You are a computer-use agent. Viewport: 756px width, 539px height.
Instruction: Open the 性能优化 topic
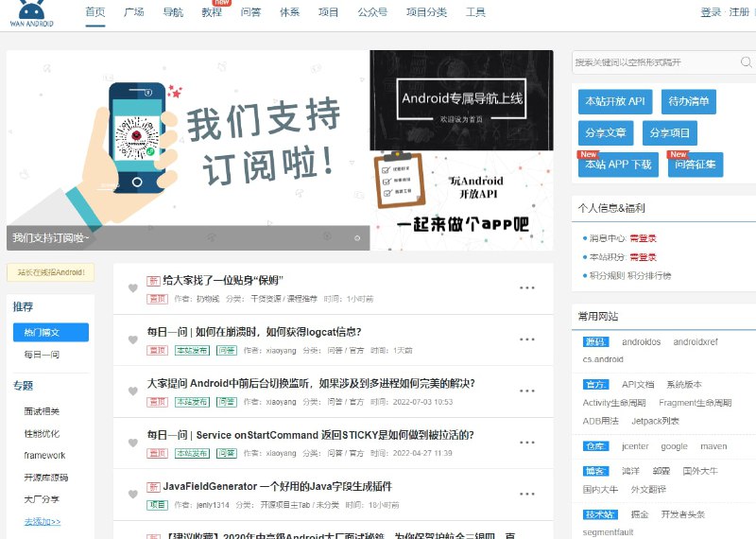point(42,434)
